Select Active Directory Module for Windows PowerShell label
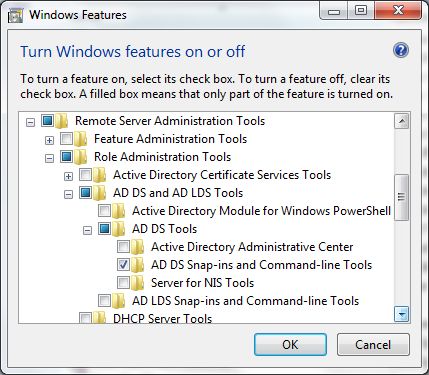Screen dimensions: 429x375 coord(261,211)
